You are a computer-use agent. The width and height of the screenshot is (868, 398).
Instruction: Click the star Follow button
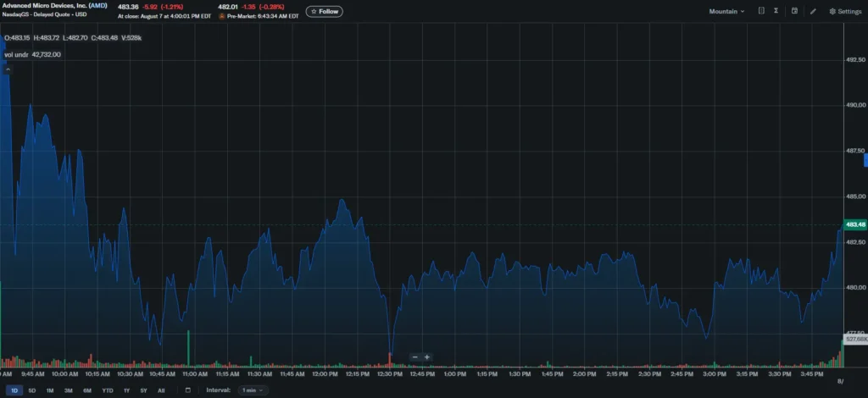(x=325, y=11)
